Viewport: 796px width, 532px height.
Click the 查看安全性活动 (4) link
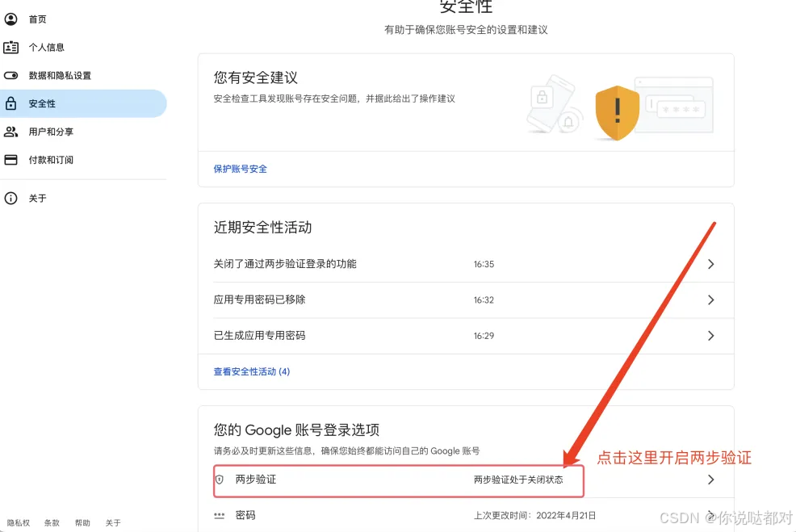[252, 371]
